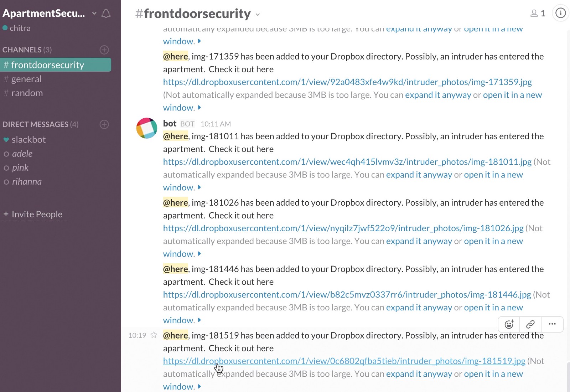570x392 pixels.
Task: Switch to the general channel
Action: pyautogui.click(x=26, y=79)
